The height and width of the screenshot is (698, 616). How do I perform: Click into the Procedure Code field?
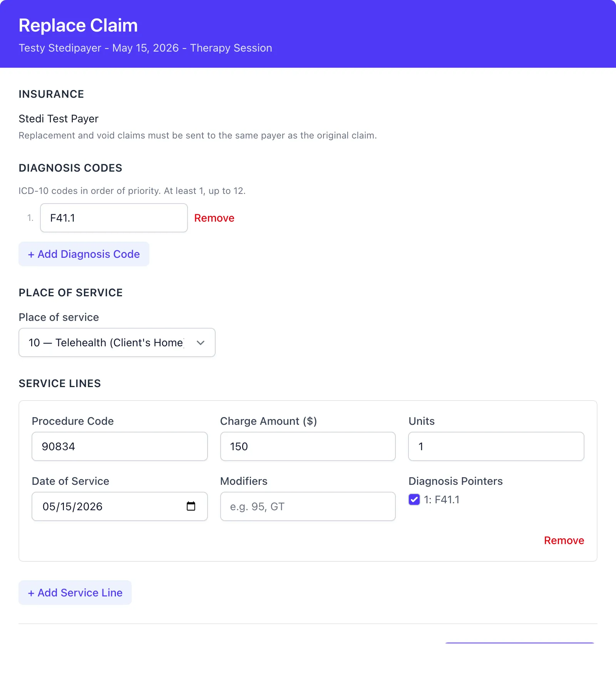[120, 446]
